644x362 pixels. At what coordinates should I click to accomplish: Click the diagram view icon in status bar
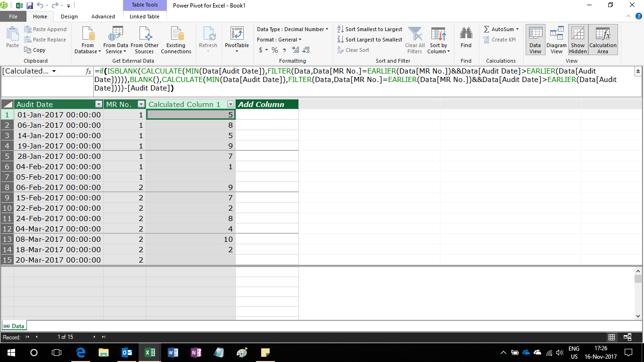pos(627,337)
